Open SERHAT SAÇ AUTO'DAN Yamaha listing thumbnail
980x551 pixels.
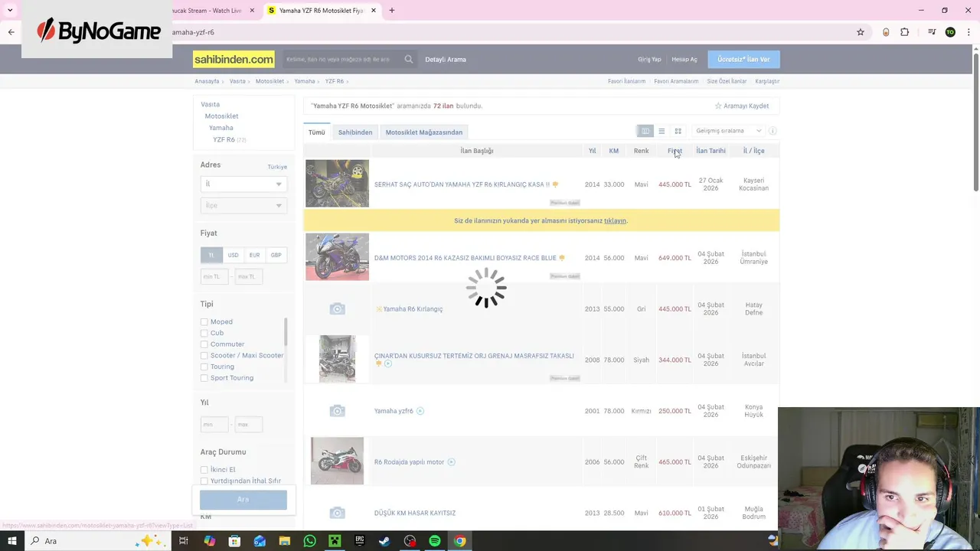pyautogui.click(x=337, y=184)
